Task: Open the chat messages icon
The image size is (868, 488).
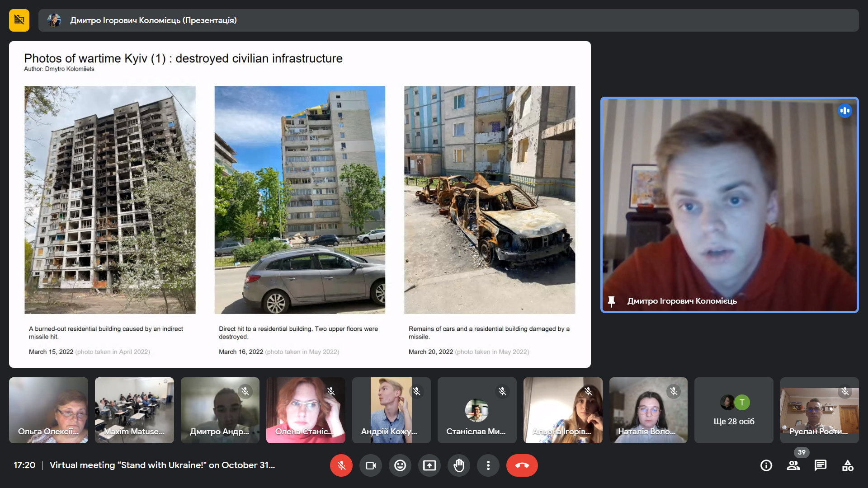Action: point(821,465)
